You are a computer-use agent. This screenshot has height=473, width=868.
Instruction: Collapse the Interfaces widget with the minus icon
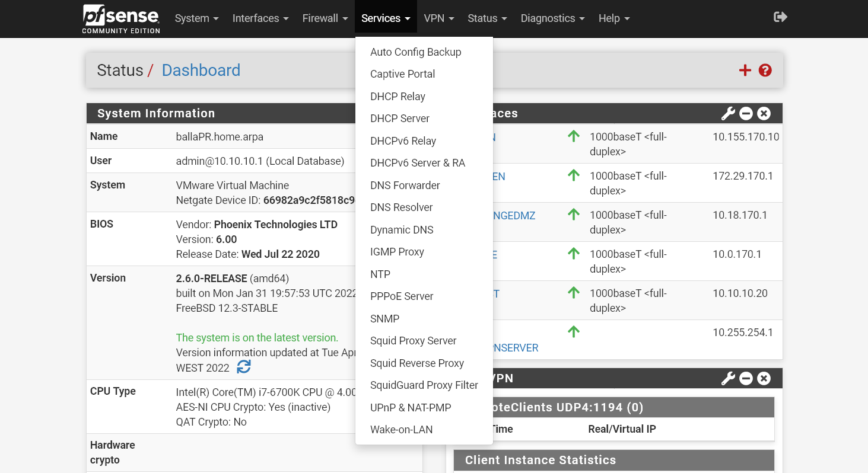pyautogui.click(x=746, y=113)
